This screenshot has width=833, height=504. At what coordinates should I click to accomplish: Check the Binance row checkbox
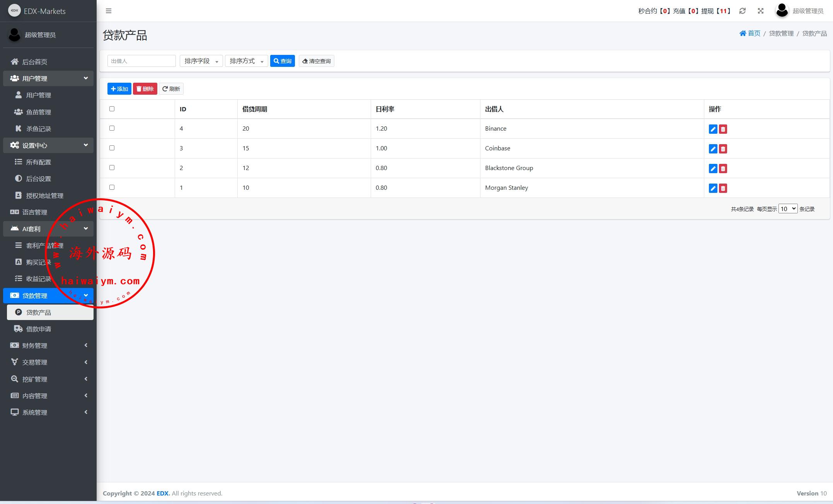click(x=112, y=128)
